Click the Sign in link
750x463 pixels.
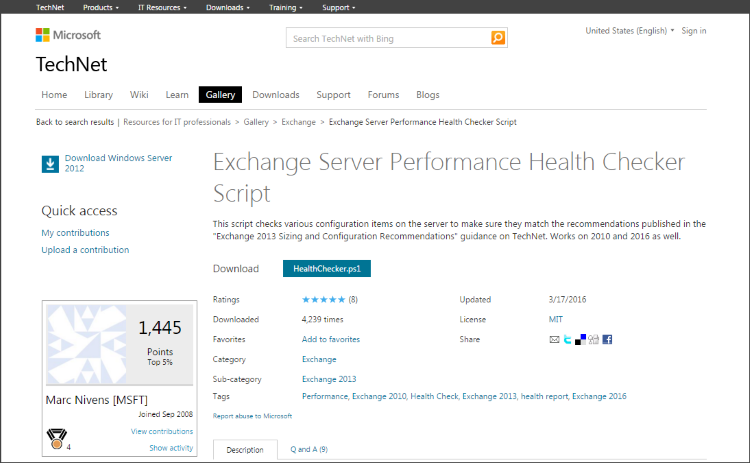point(694,31)
